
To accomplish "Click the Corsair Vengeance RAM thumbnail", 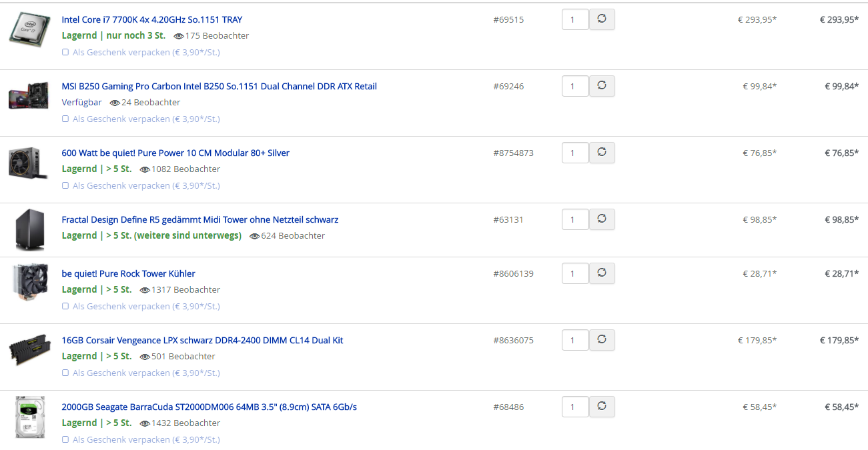I will click(x=29, y=349).
